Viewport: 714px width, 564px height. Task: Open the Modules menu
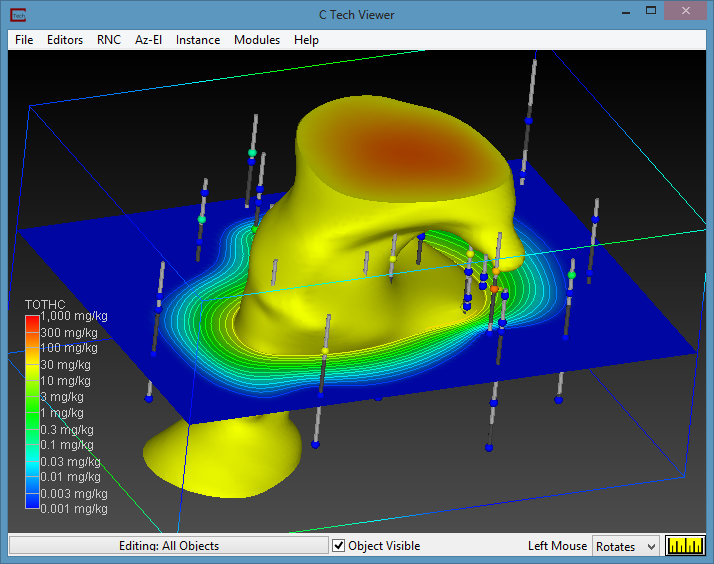click(x=257, y=40)
